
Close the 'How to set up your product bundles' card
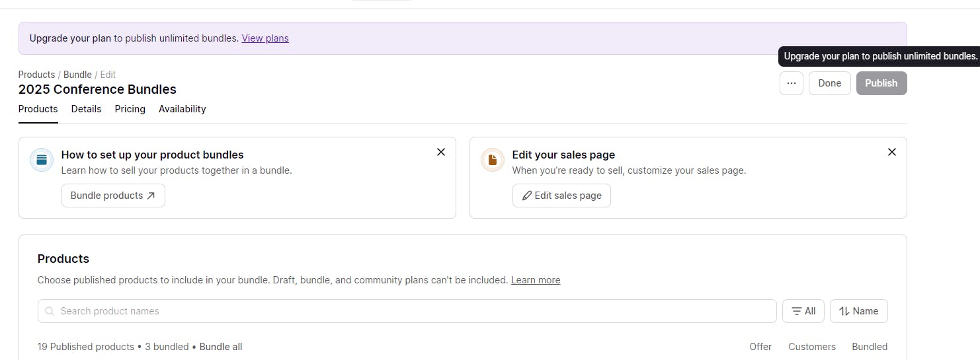(x=441, y=152)
